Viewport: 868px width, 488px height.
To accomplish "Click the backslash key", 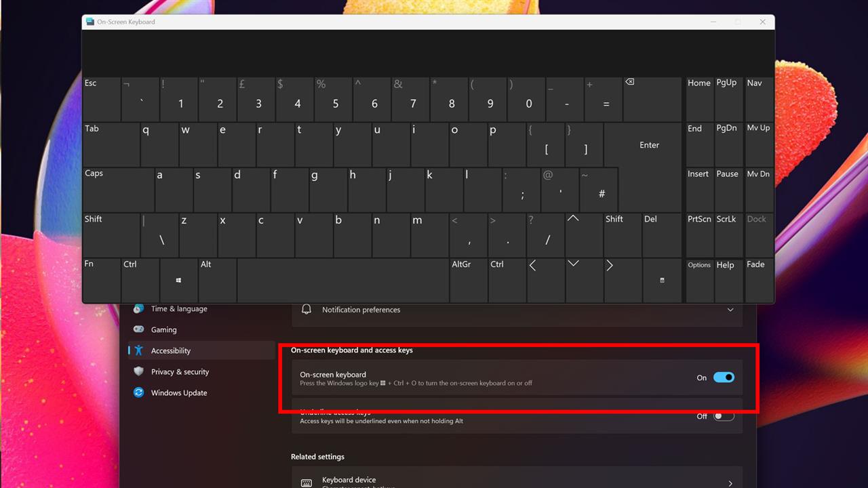I will (160, 235).
